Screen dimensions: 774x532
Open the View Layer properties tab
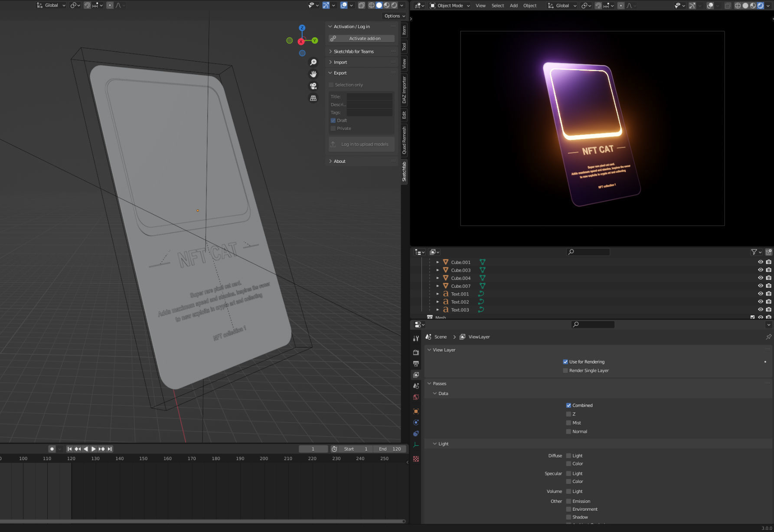[416, 375]
